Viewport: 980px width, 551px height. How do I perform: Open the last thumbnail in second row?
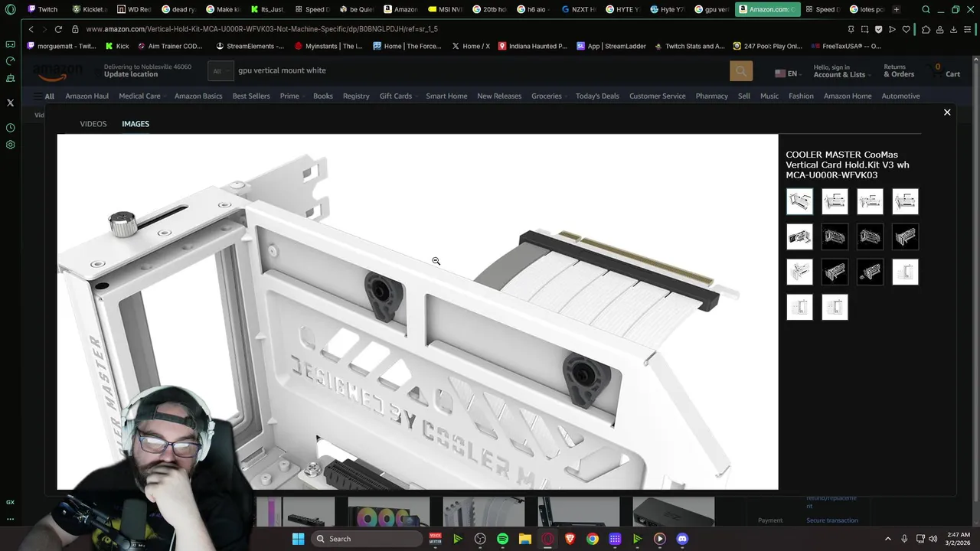tap(905, 236)
